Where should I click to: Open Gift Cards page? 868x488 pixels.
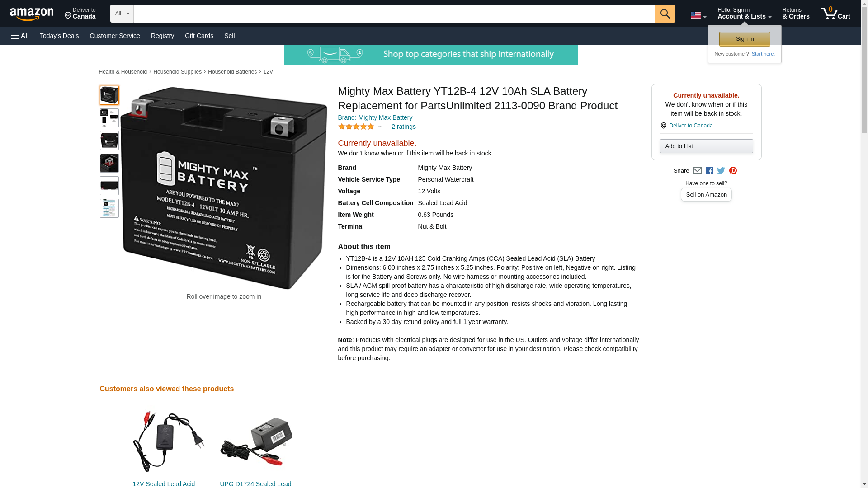tap(199, 36)
